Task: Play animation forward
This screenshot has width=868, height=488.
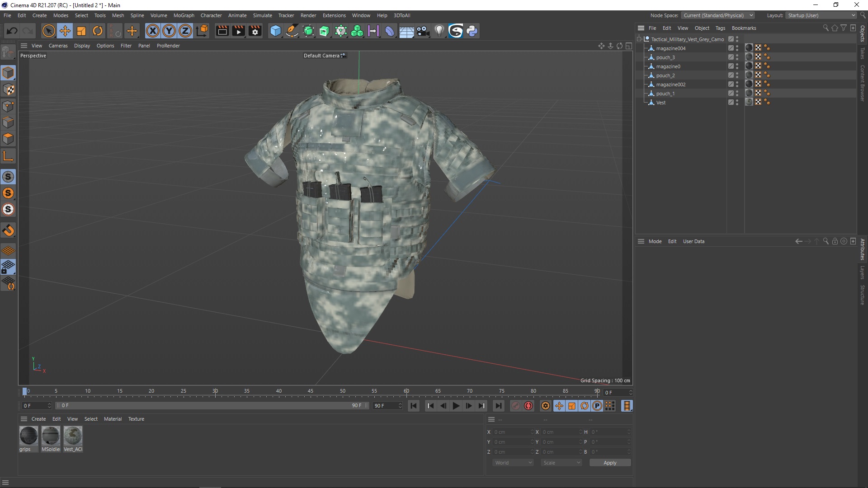Action: pos(456,406)
